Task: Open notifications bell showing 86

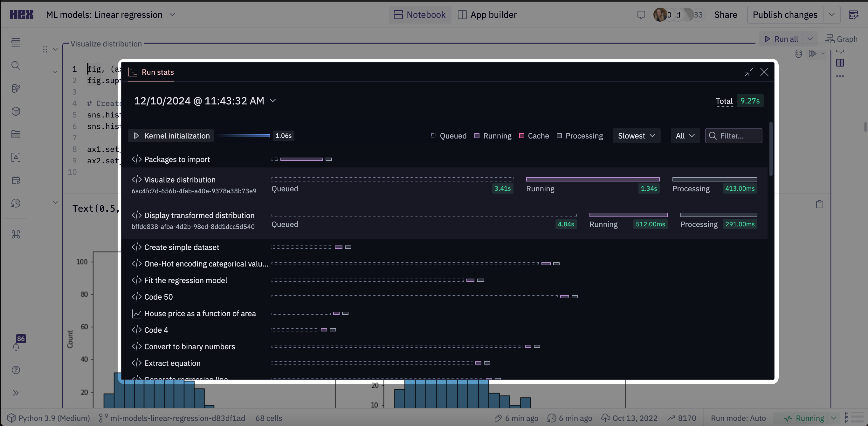Action: pyautogui.click(x=16, y=347)
